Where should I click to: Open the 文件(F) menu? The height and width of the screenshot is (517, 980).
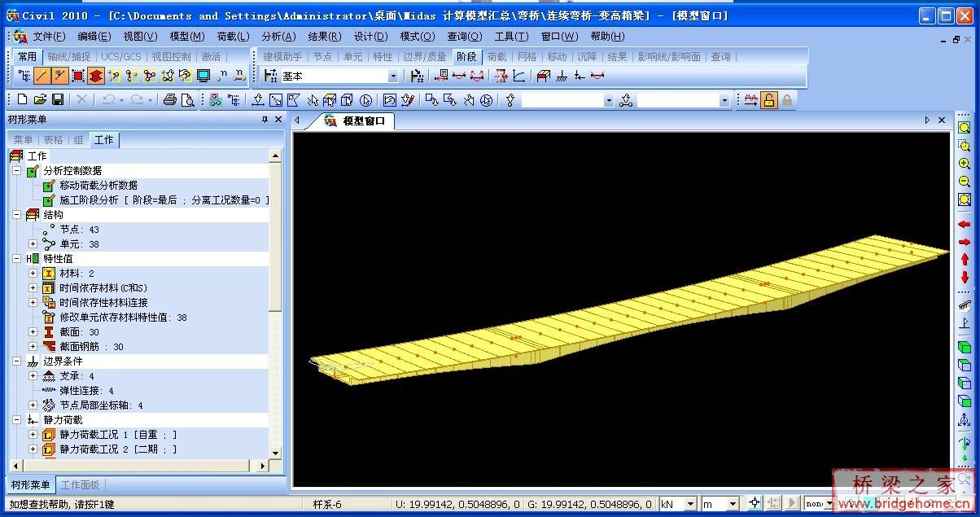[49, 36]
